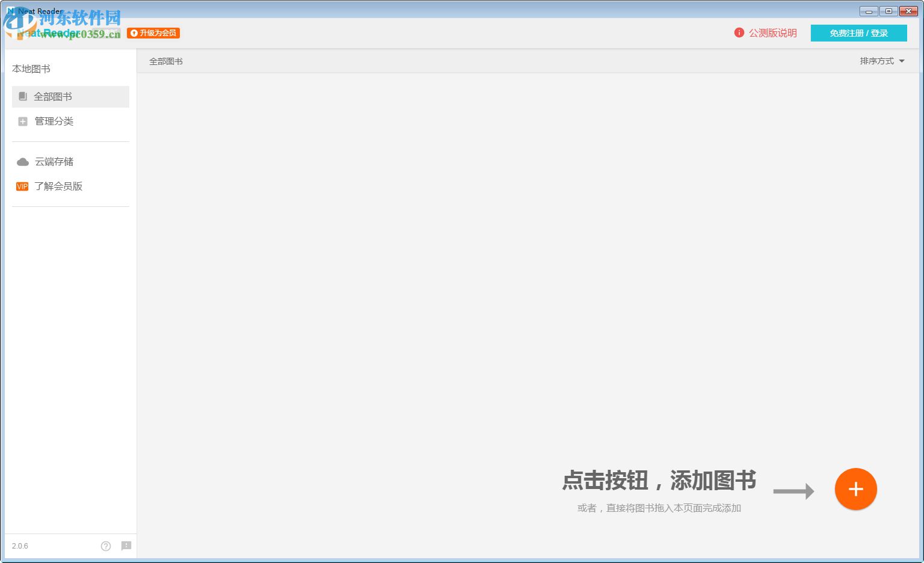Open the 排序方式 sorting dropdown
The width and height of the screenshot is (924, 563).
pos(876,61)
